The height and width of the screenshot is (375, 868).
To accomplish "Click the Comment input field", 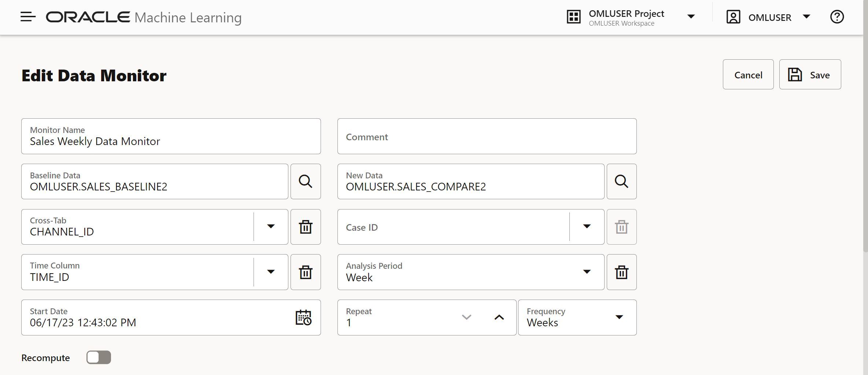I will pos(487,137).
